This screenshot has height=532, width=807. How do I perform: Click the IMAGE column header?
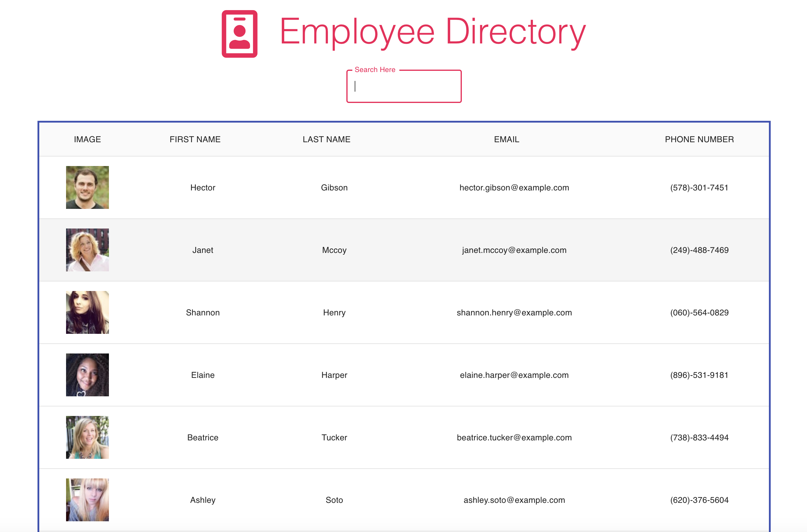coord(87,139)
